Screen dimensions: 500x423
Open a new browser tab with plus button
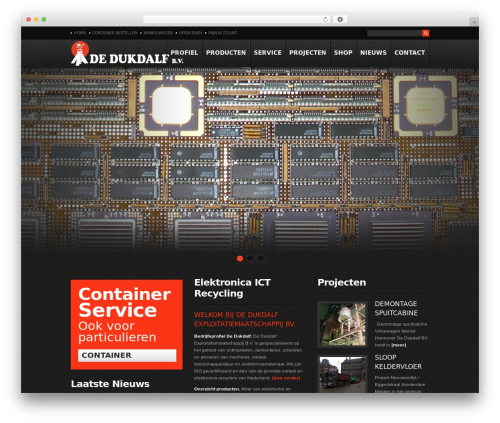pyautogui.click(x=474, y=22)
